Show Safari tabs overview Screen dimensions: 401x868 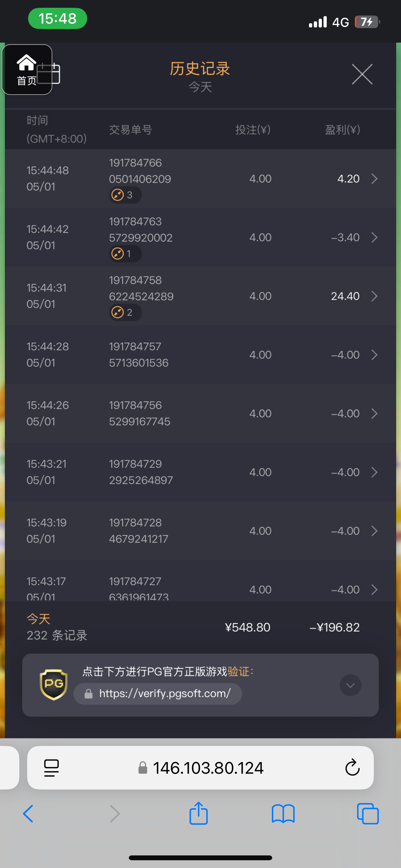pos(367,814)
